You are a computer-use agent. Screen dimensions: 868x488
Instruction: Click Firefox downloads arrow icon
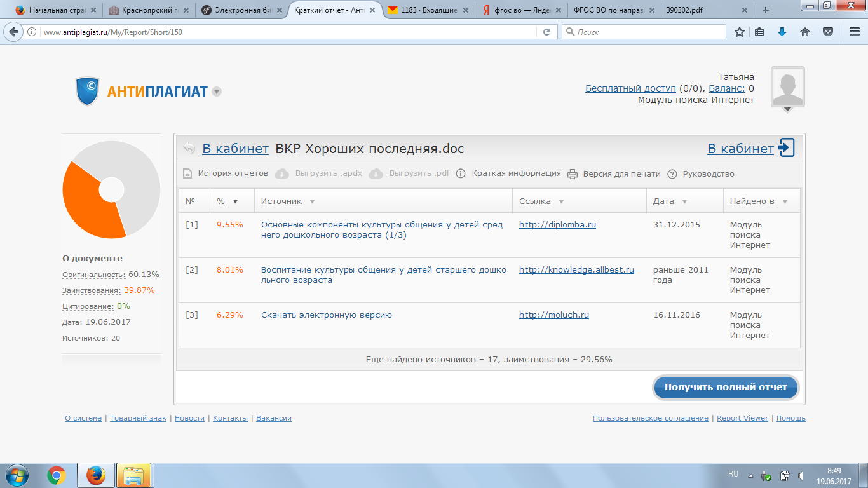pos(782,32)
